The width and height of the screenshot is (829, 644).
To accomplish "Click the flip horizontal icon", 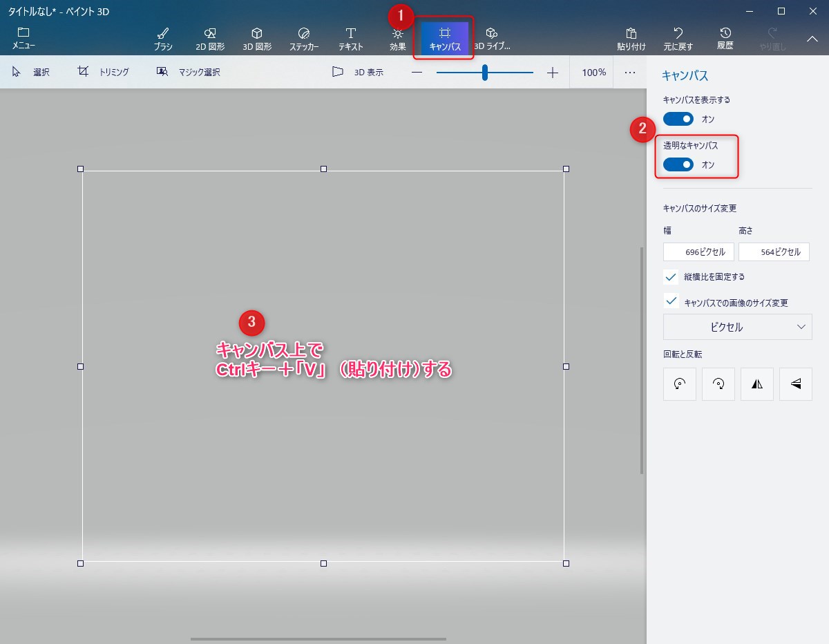I will click(x=757, y=384).
